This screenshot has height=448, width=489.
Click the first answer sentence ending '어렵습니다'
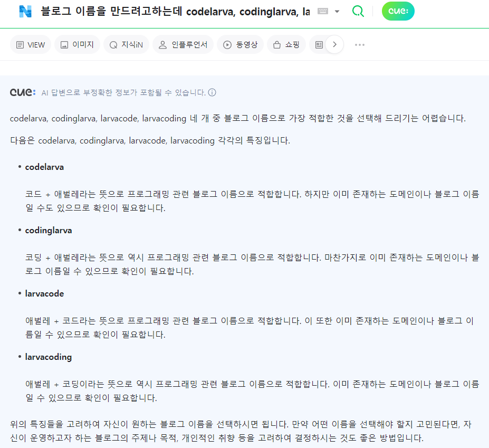tap(237, 119)
